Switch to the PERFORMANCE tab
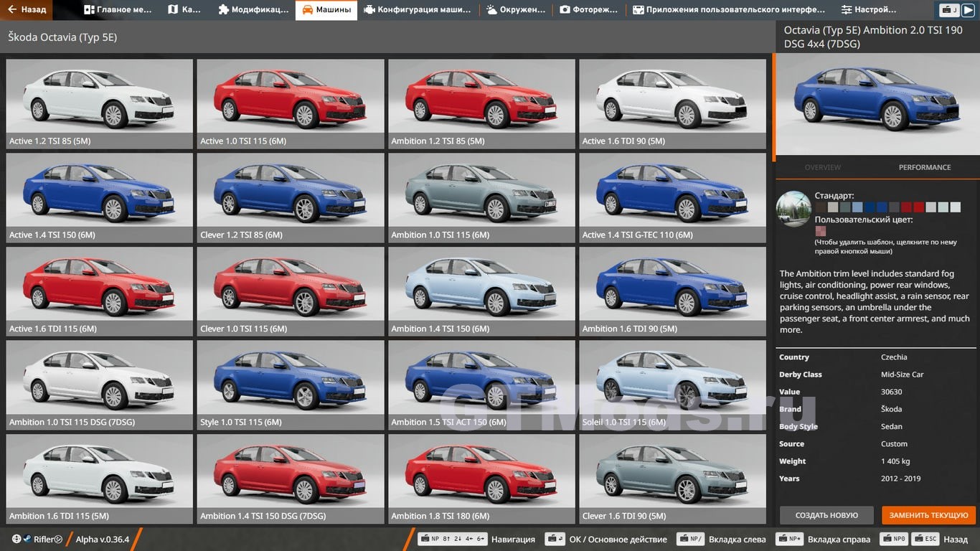Image resolution: width=980 pixels, height=551 pixels. (924, 167)
